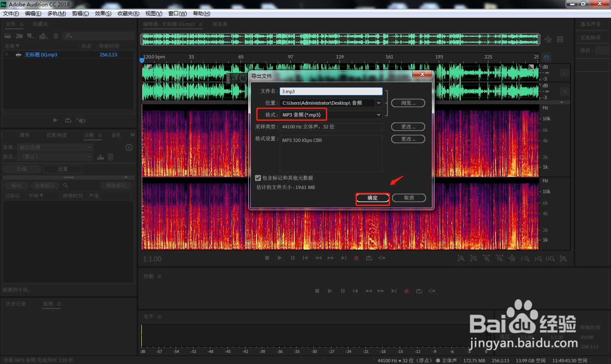Open the 文件 panel hamburger menu
Screen dimensions: 611x364
tap(21, 24)
